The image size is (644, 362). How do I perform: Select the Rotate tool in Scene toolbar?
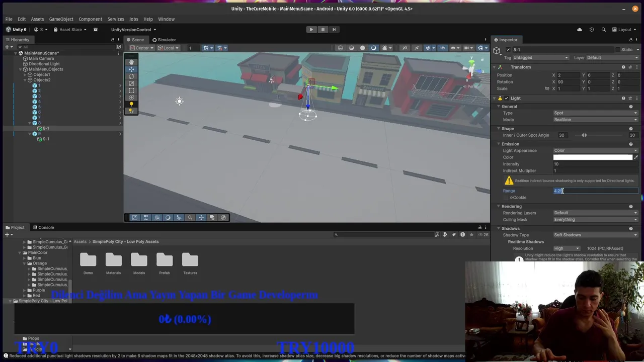click(131, 76)
